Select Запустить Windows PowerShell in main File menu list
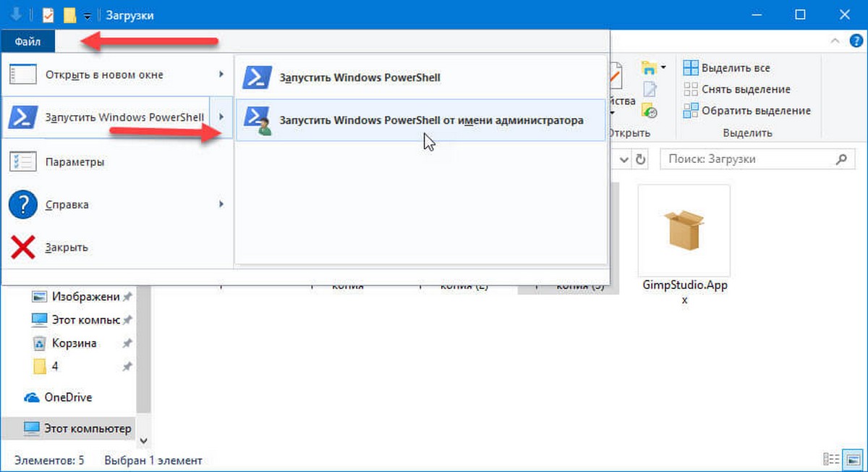The image size is (868, 472). point(106,117)
